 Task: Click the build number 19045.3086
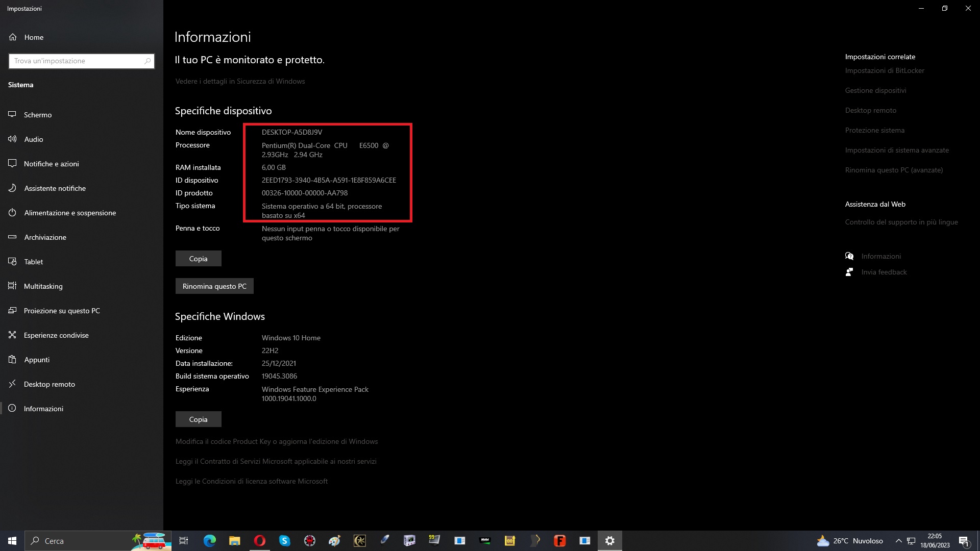tap(279, 376)
